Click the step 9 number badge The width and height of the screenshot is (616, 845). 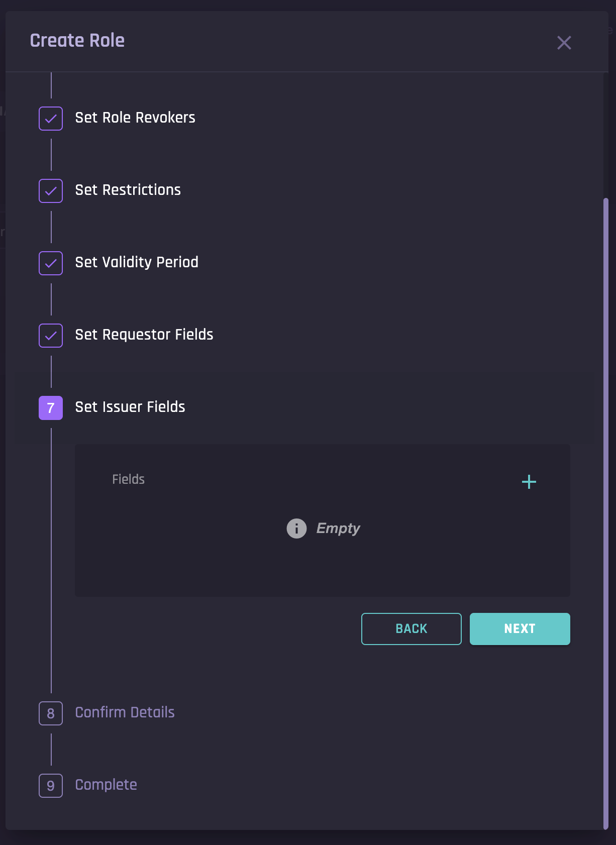click(x=51, y=786)
